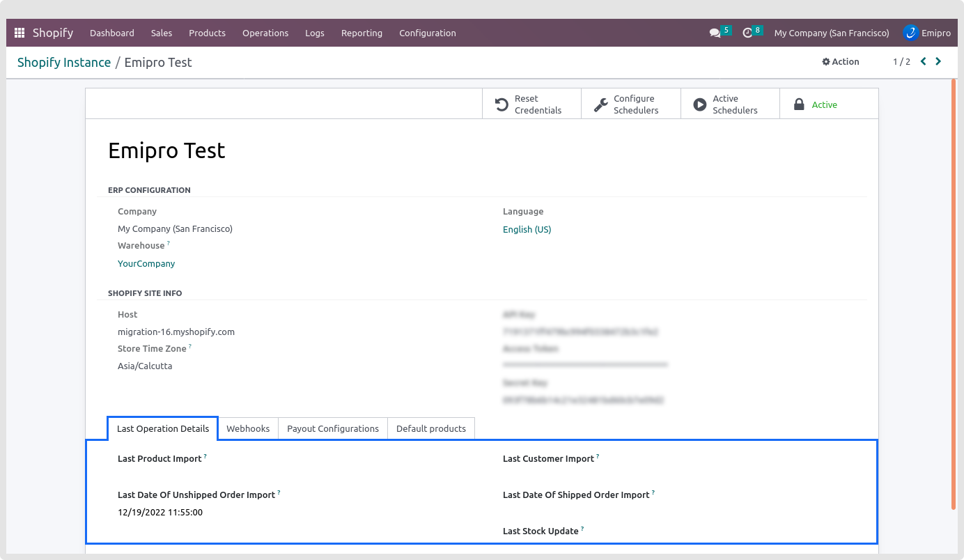Image resolution: width=964 pixels, height=560 pixels.
Task: Switch to the Last Operation Details tab
Action: pos(163,428)
